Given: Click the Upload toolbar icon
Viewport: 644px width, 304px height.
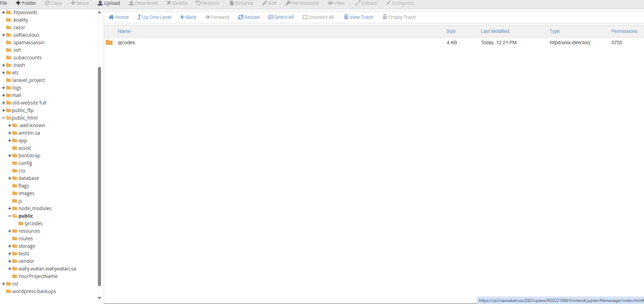Looking at the screenshot, I should [x=100, y=3].
